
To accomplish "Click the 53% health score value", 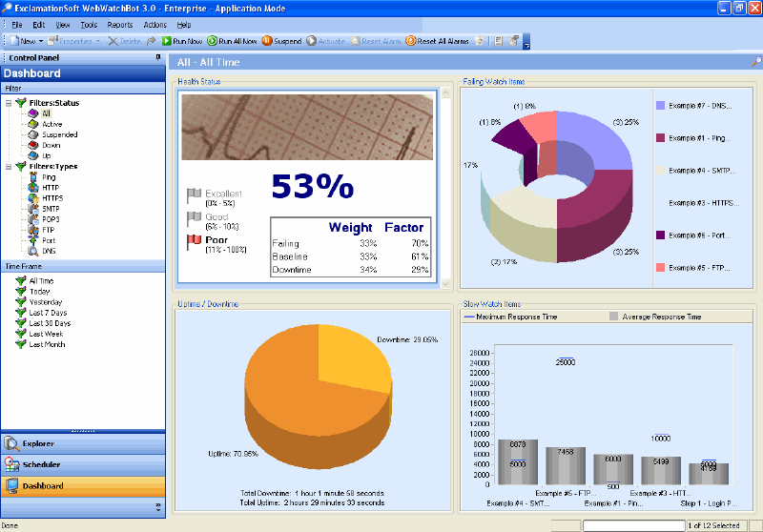I will coord(313,186).
